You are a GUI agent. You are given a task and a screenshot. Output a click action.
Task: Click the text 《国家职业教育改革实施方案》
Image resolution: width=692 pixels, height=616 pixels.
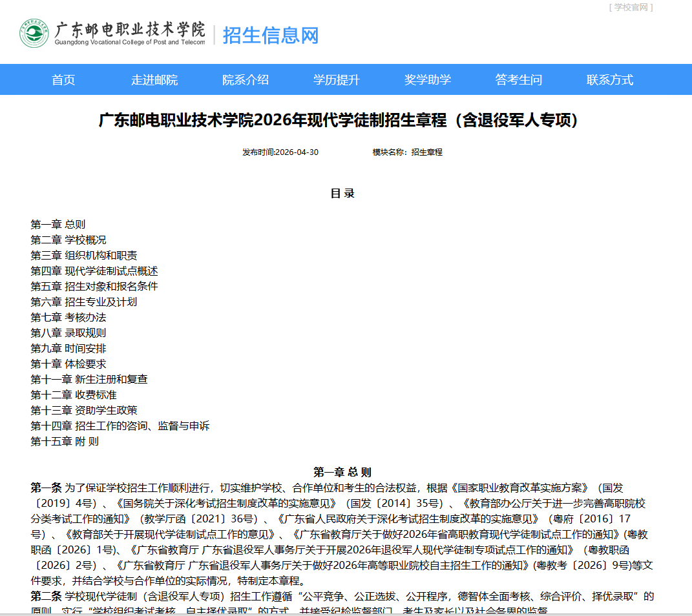(519, 488)
